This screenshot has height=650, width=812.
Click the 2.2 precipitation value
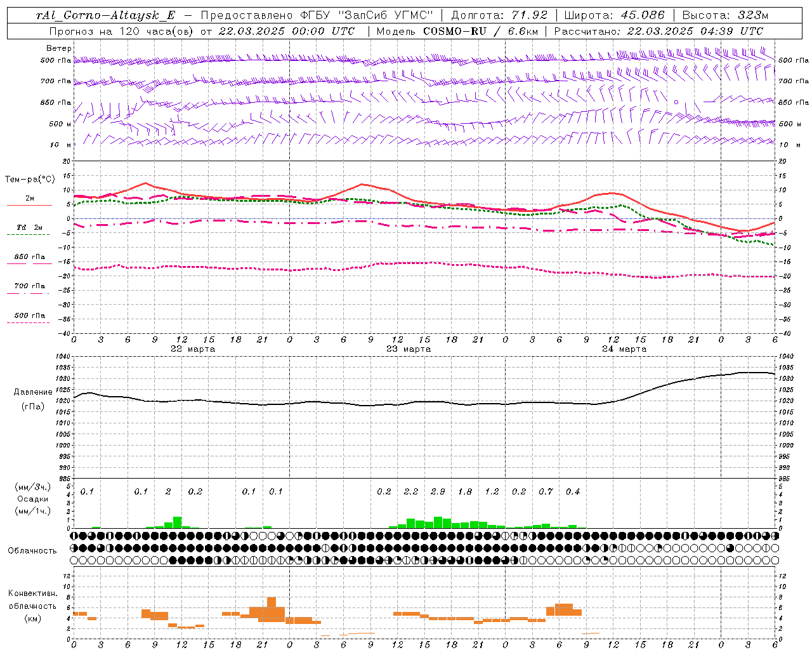pos(411,492)
